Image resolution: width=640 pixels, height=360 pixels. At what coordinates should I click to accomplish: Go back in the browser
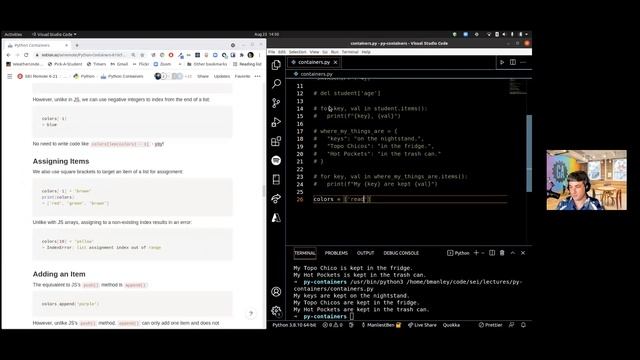8,55
